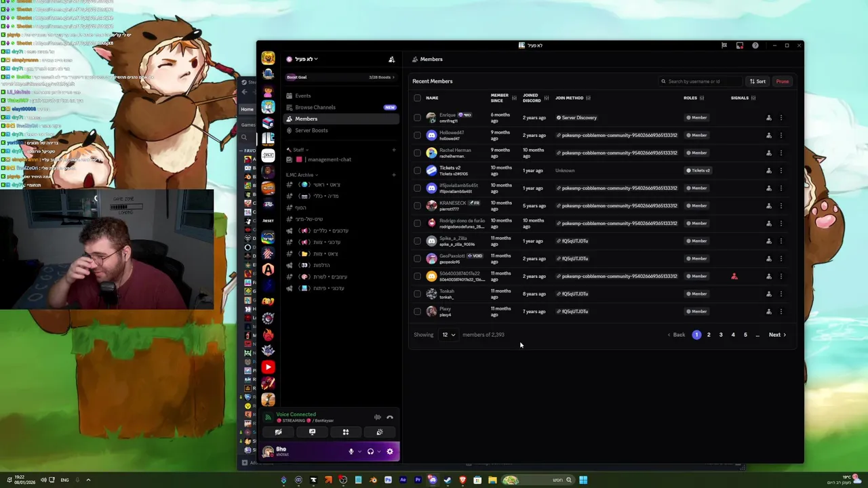Select the checkbox for Hollowed47
This screenshot has height=488, width=868.
tap(417, 135)
